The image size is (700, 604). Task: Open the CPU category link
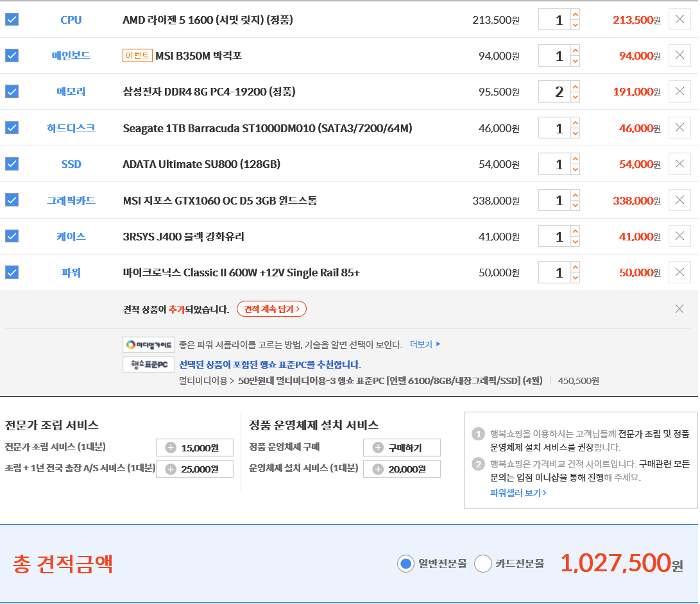[x=71, y=20]
